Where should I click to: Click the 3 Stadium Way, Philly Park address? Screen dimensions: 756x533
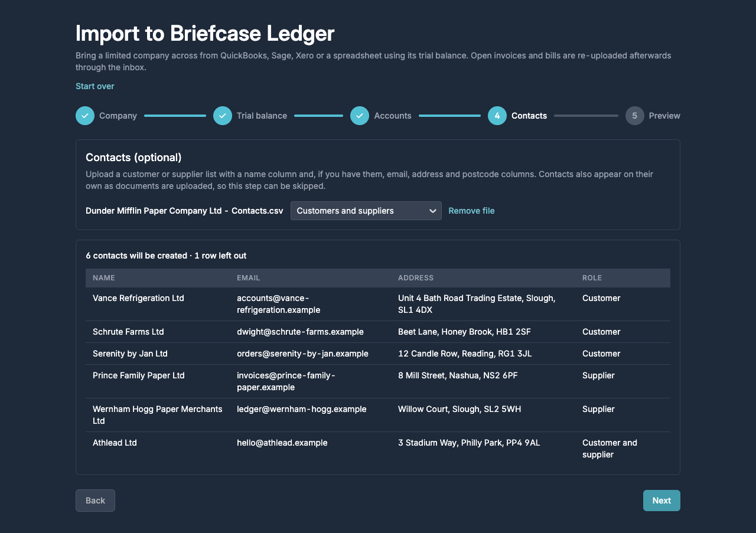tap(469, 443)
